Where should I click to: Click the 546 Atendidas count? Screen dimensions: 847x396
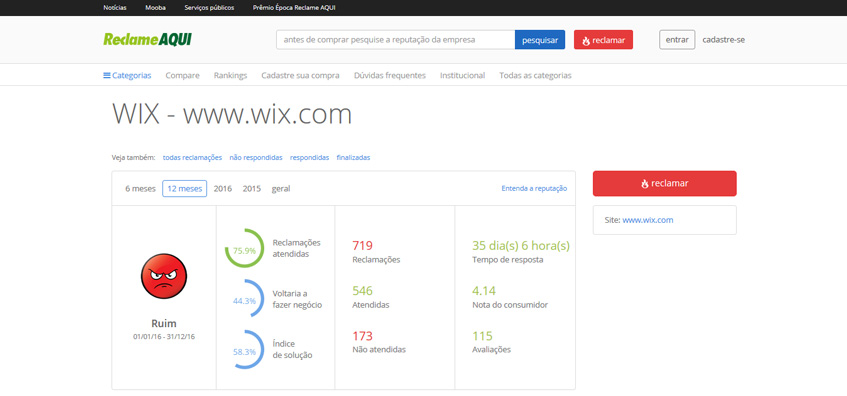[x=362, y=291]
